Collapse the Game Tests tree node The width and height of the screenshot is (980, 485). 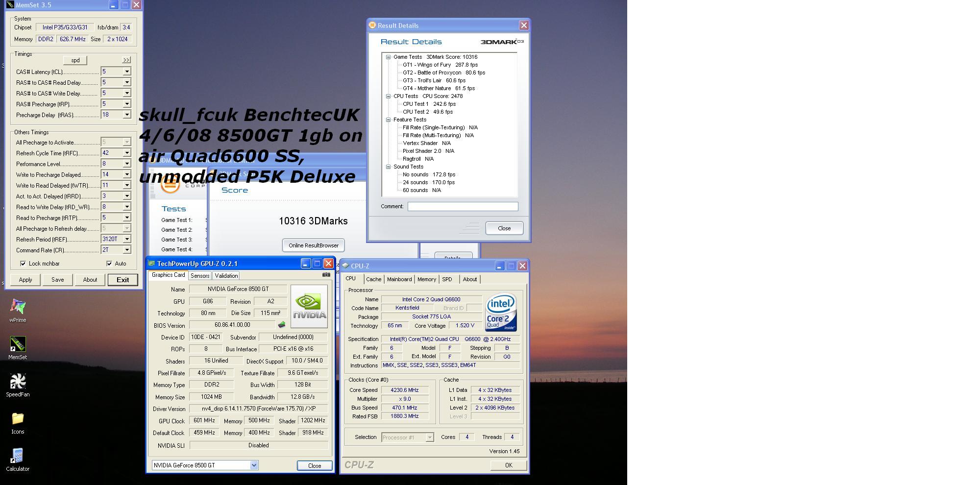tap(389, 57)
